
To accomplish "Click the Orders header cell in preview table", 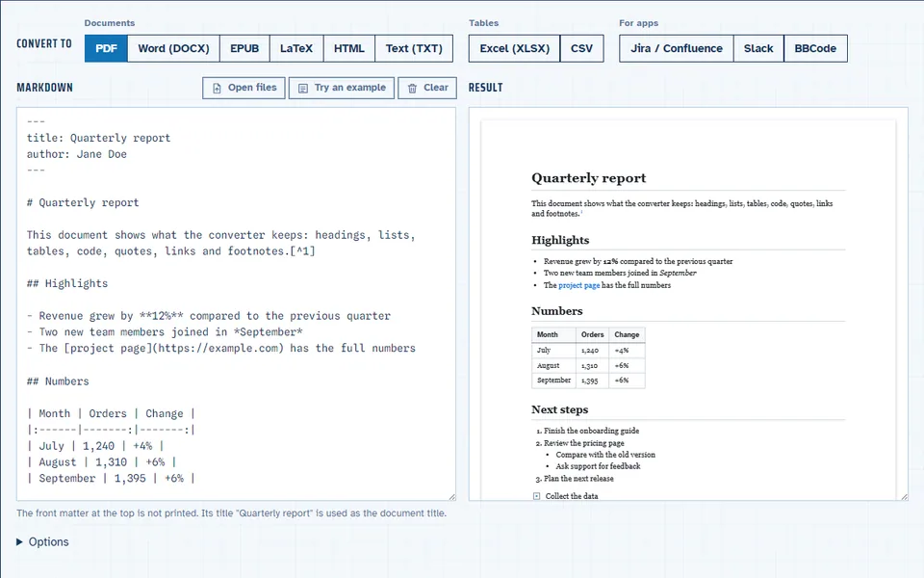I will click(593, 334).
